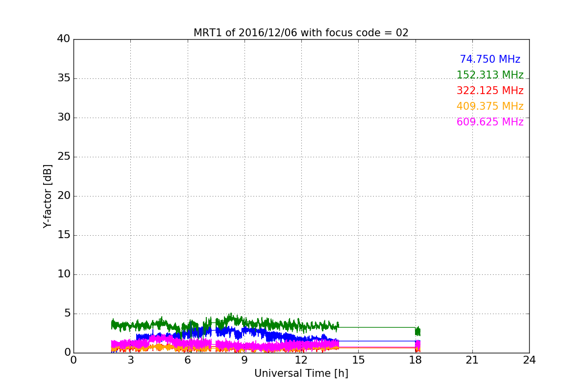Image resolution: width=588 pixels, height=392 pixels.
Task: Click the x-axis tick value 6
Action: [188, 360]
